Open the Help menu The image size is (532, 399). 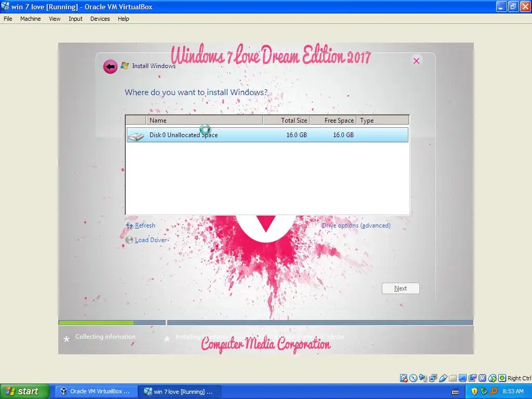(x=124, y=19)
